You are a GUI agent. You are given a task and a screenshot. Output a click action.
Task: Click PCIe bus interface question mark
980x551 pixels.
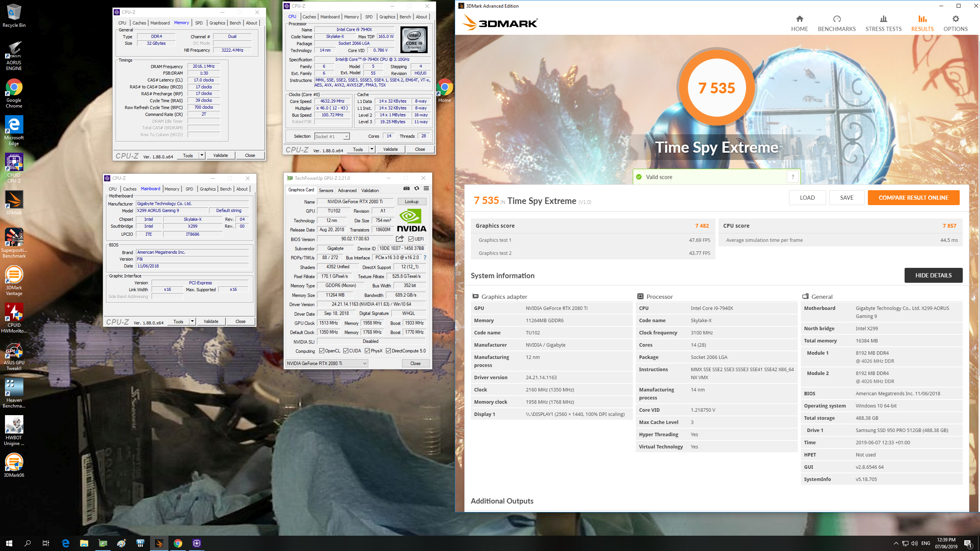coord(425,258)
